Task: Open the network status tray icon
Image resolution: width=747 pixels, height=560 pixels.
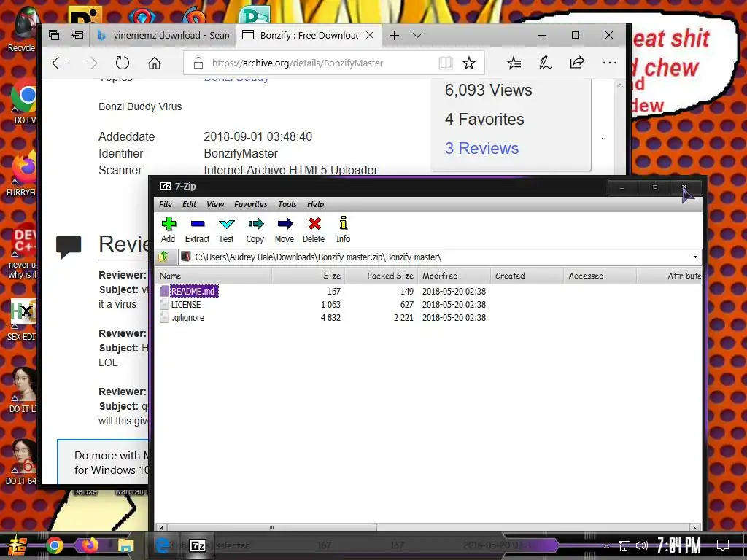Action: point(624,545)
